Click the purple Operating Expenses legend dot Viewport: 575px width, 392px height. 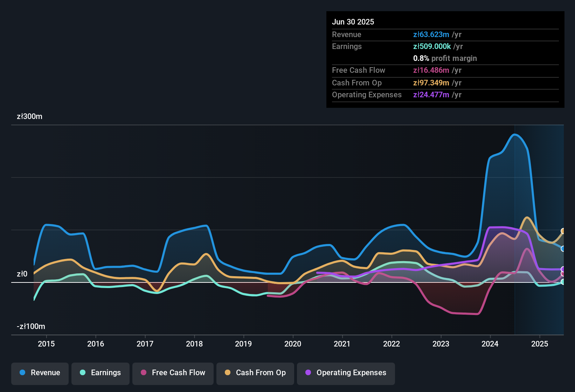coord(308,373)
